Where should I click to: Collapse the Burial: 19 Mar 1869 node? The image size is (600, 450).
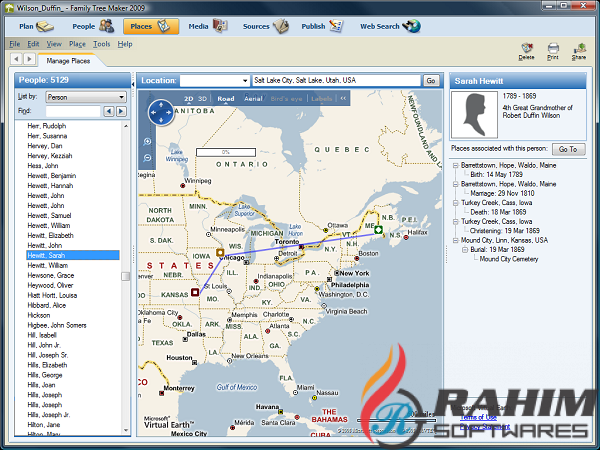(465, 249)
